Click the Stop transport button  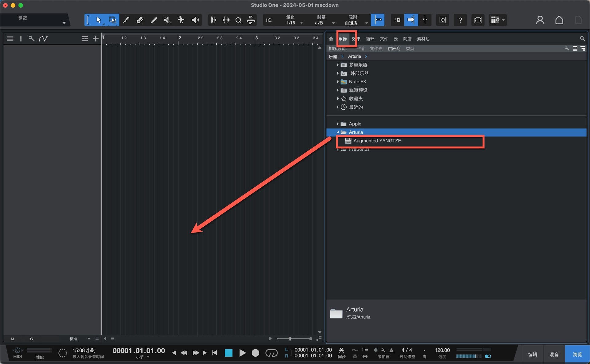point(228,353)
